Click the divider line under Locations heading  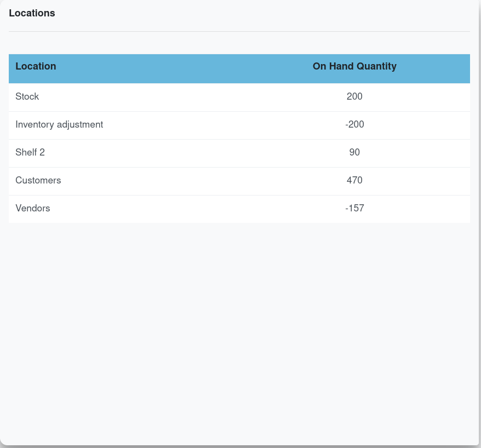coord(239,31)
